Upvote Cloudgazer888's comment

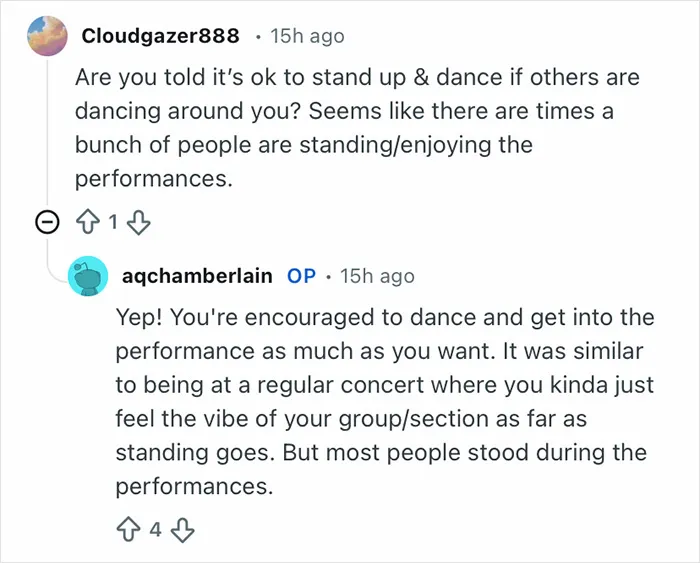coord(88,222)
